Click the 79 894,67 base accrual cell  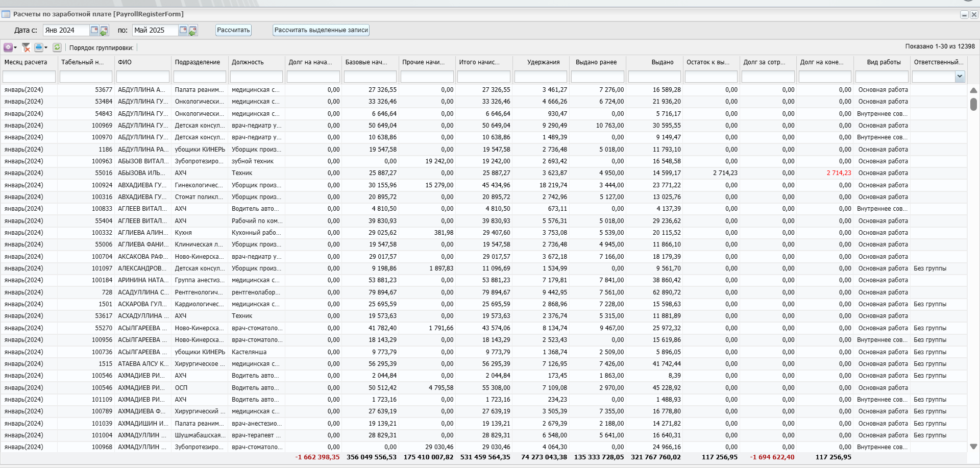370,292
